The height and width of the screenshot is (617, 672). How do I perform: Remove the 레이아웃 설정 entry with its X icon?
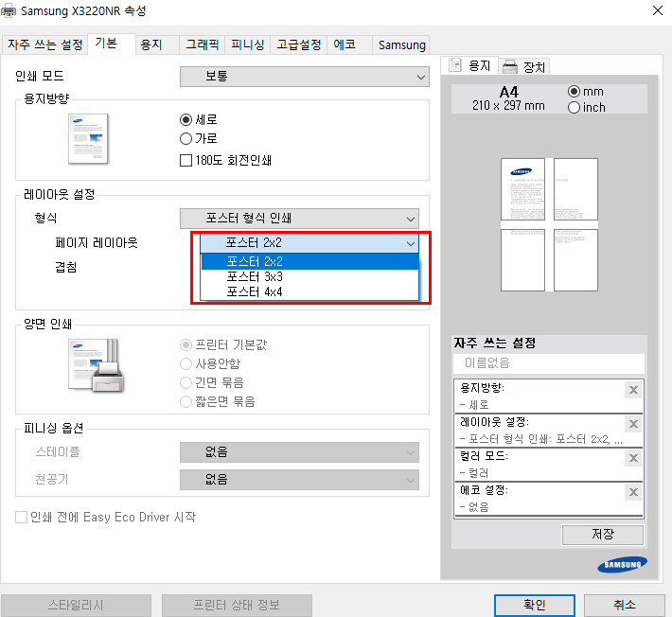pos(633,424)
